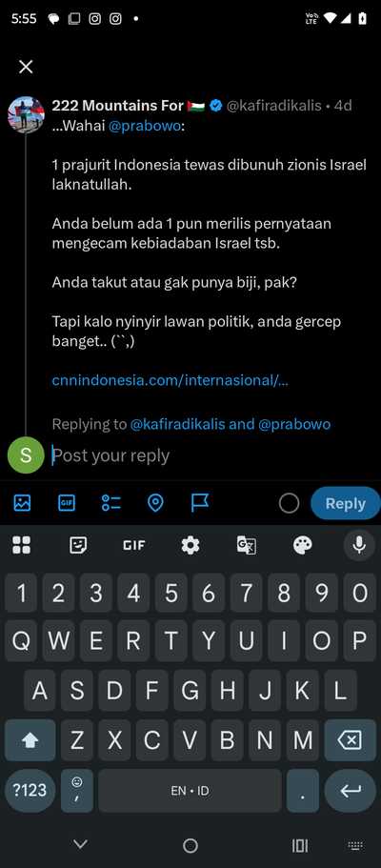This screenshot has height=868, width=381.
Task: Add a GIF from the reply toolbar
Action: (x=67, y=503)
